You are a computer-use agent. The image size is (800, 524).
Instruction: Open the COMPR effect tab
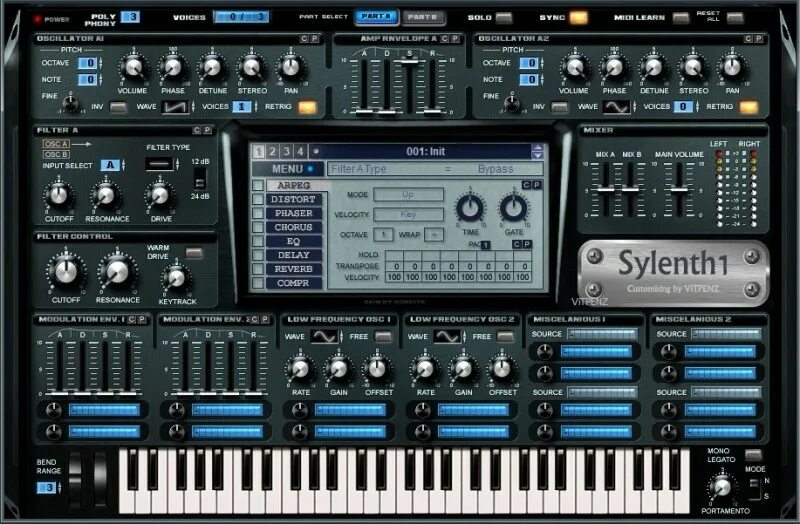click(293, 283)
